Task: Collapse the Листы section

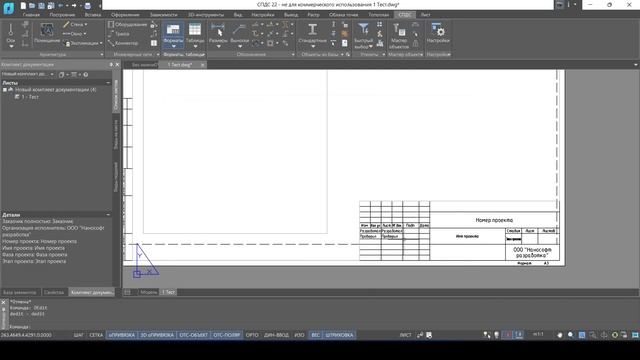Action: pyautogui.click(x=108, y=83)
